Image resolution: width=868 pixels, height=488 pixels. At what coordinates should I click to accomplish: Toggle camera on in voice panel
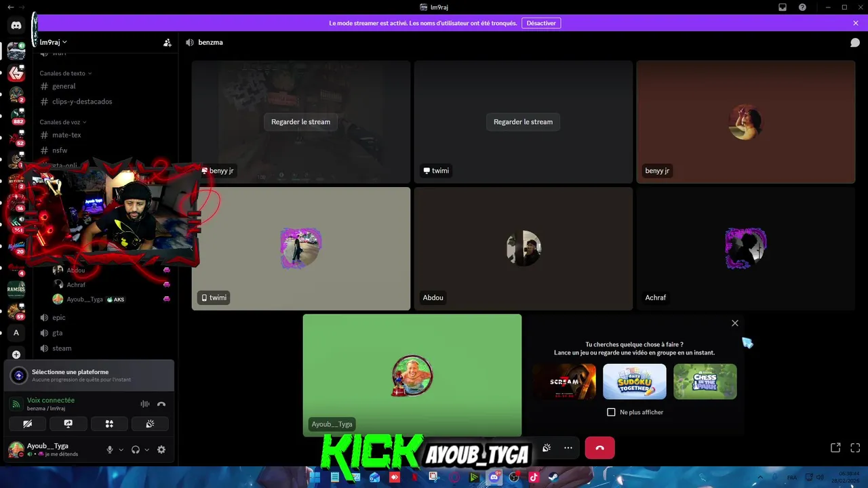[x=28, y=424]
